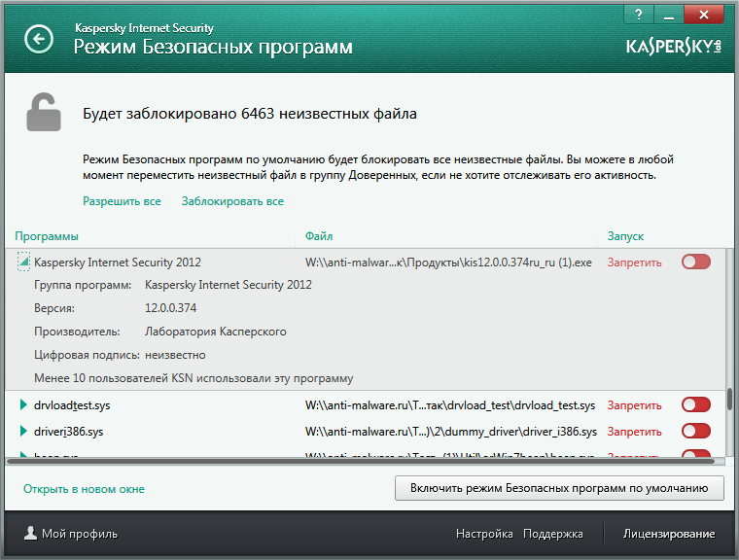This screenshot has height=560, width=739.
Task: Select the drvloadtest.sys program name
Action: [x=72, y=405]
